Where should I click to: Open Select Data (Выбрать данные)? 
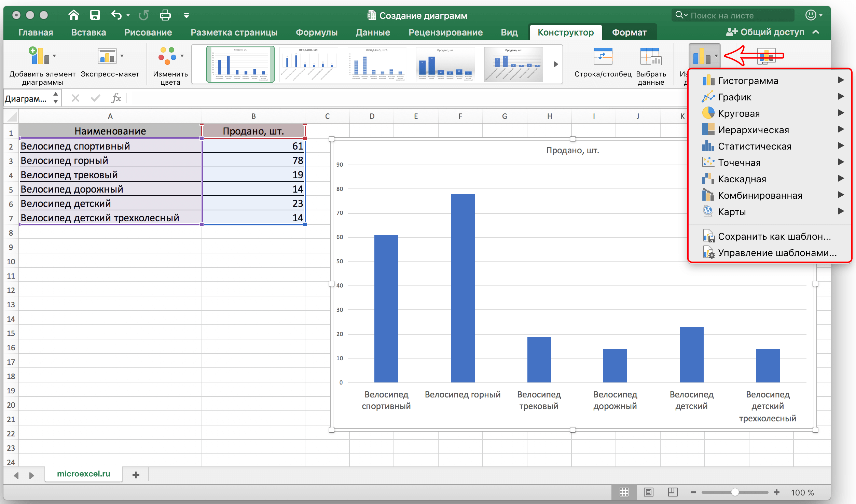coord(651,57)
